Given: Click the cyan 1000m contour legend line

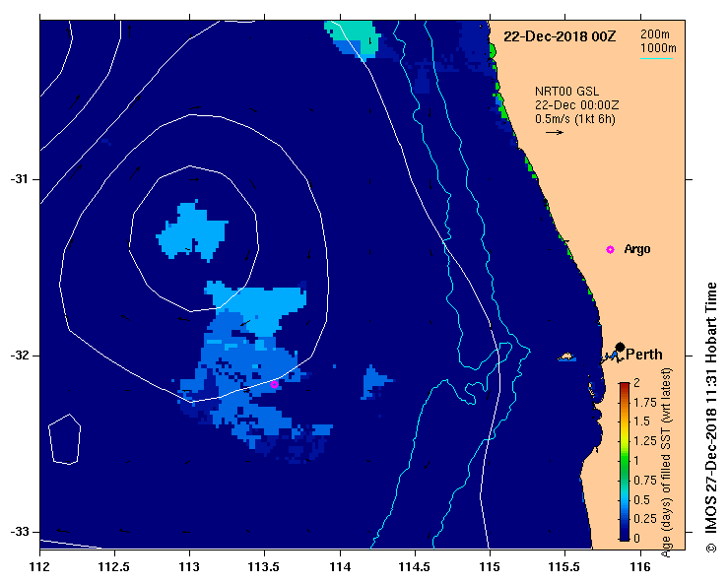Looking at the screenshot, I should pos(656,58).
